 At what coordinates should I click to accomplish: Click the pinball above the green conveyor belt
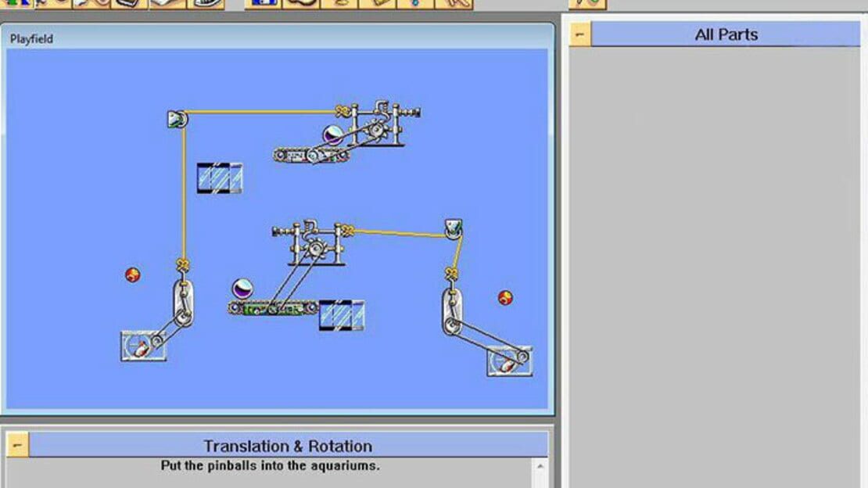242,289
